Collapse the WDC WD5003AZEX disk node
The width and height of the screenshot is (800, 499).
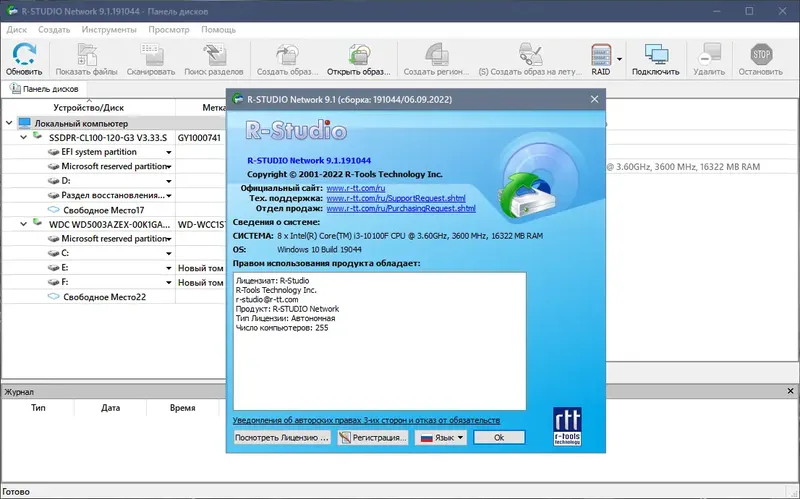23,224
